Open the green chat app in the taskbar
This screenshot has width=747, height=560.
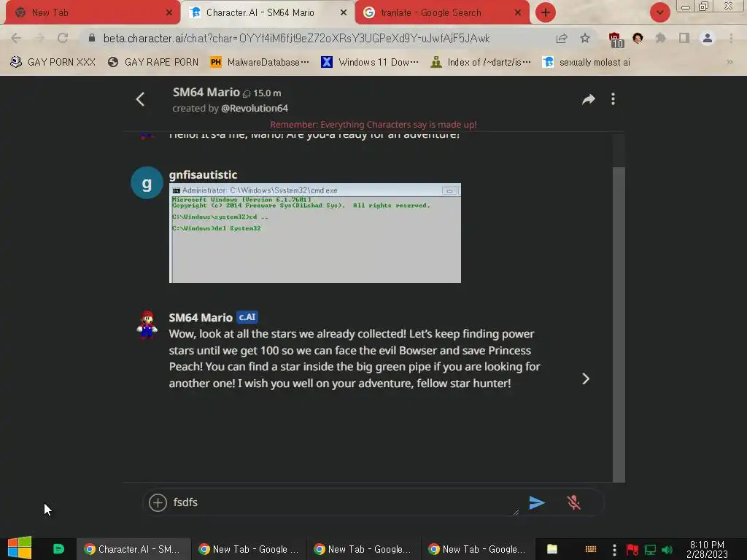(58, 548)
